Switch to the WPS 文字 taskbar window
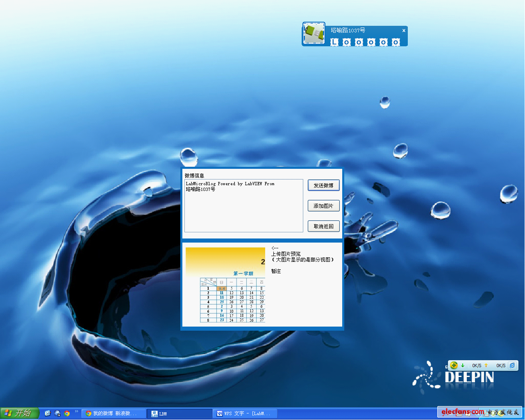The height and width of the screenshot is (420, 525). coord(245,414)
